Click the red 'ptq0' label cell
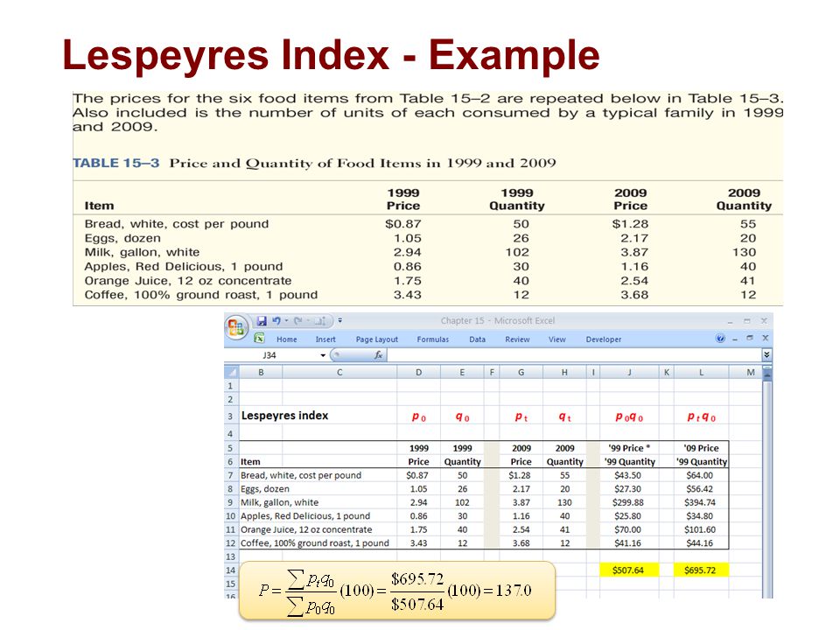 (701, 416)
